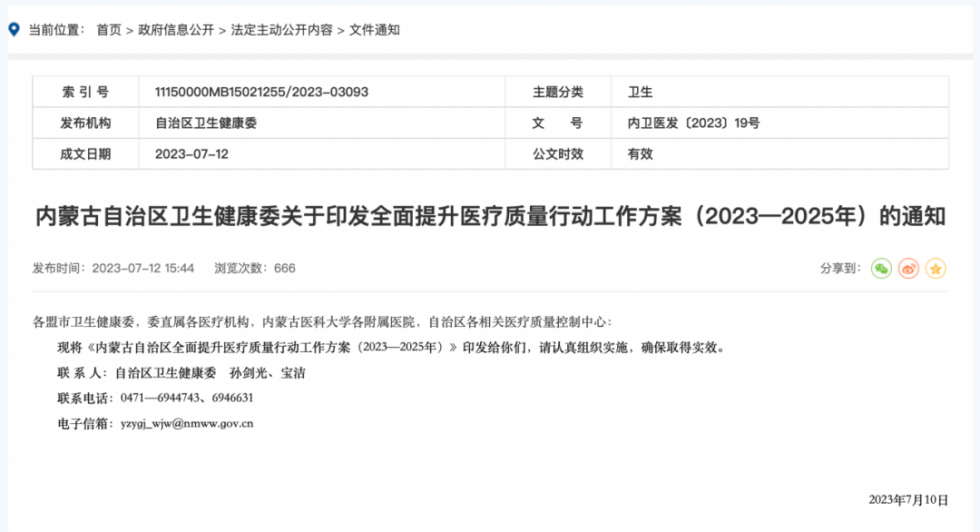Click the issuing agency value 自治区卫生健康委
This screenshot has width=980, height=532.
(206, 123)
